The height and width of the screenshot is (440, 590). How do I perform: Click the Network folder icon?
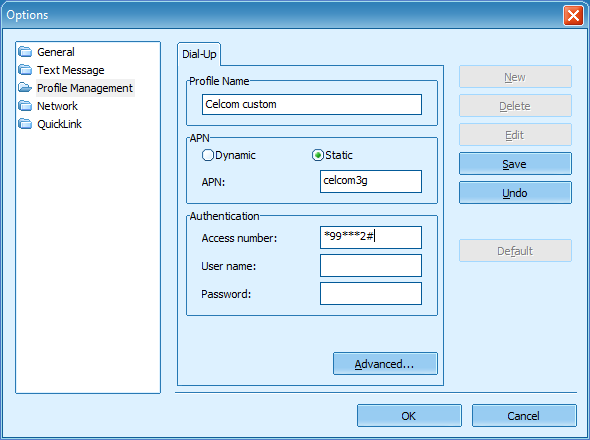click(x=25, y=106)
